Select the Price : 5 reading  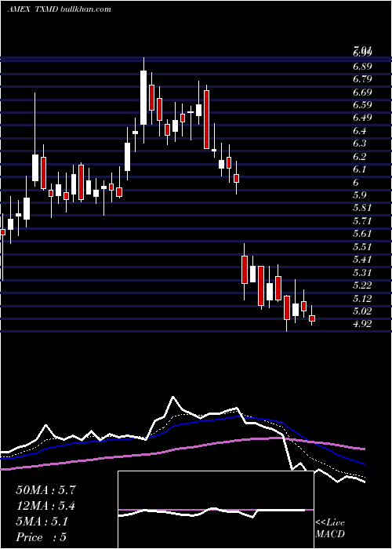[42, 537]
